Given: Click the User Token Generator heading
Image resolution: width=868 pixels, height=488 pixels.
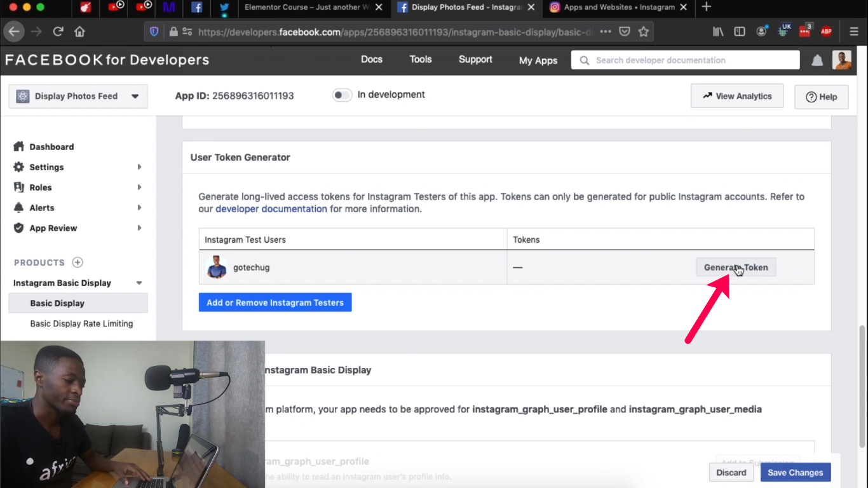Looking at the screenshot, I should (x=240, y=158).
